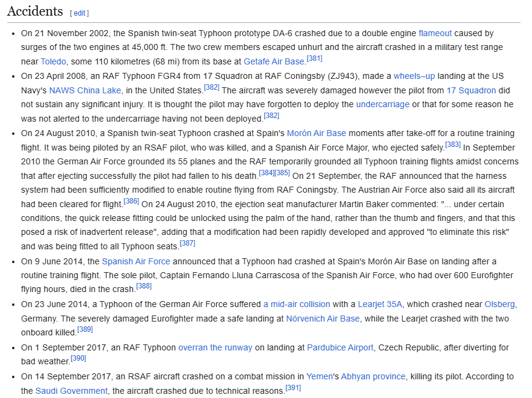
Task: Open citation 389 after 'onboard killed'
Action: (x=85, y=329)
